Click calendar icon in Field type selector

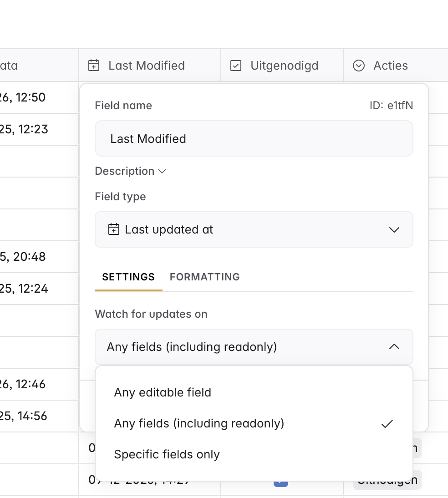click(x=113, y=229)
